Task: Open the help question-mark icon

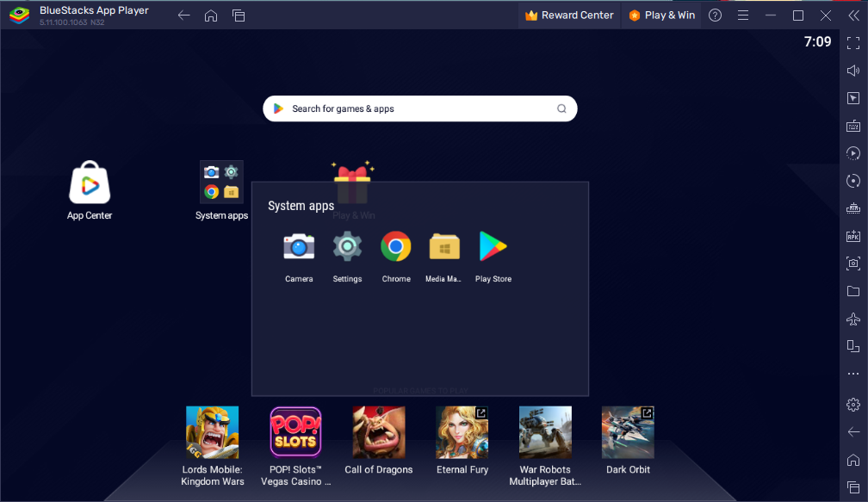Action: (716, 15)
